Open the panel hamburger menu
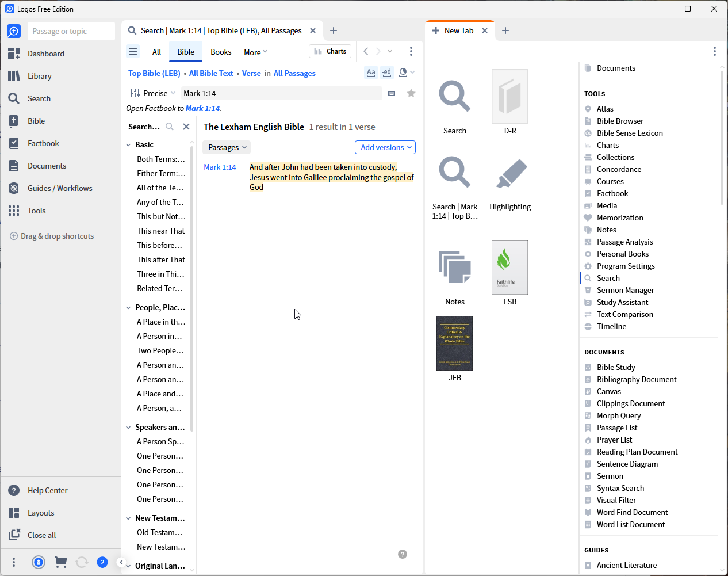This screenshot has width=728, height=576. click(133, 51)
